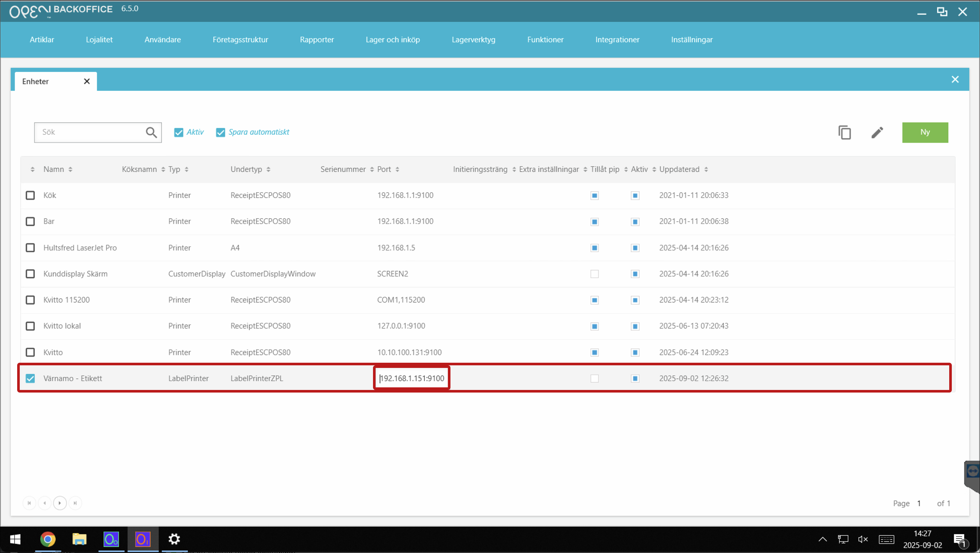The image size is (980, 553).
Task: Open the Lagerverktyg menu
Action: click(474, 40)
